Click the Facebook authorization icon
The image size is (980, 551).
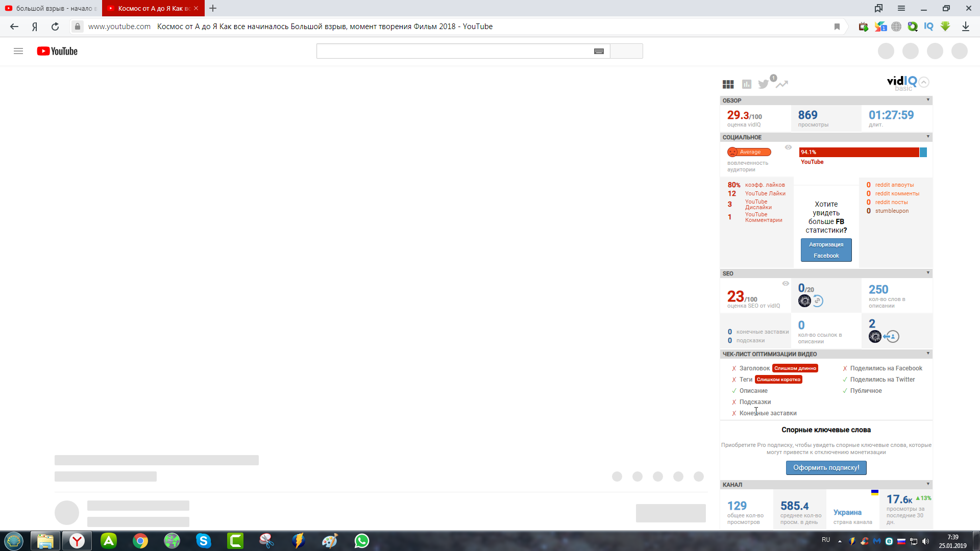826,249
